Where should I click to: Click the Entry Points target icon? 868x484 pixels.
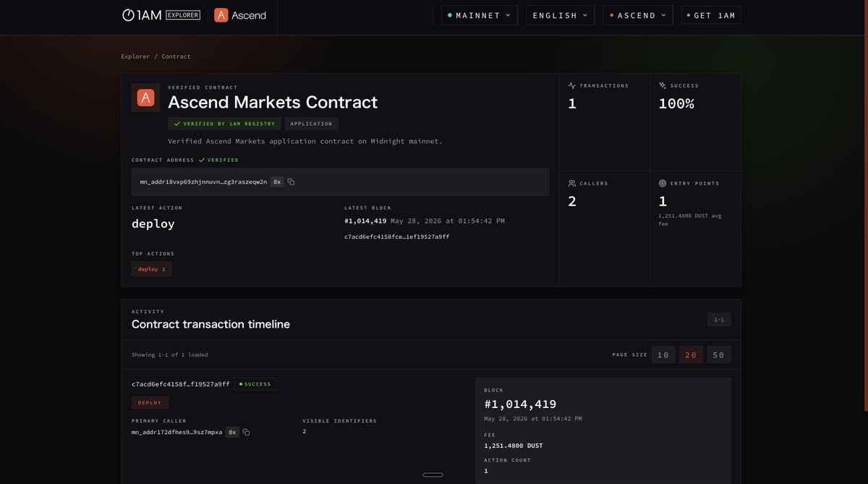663,183
